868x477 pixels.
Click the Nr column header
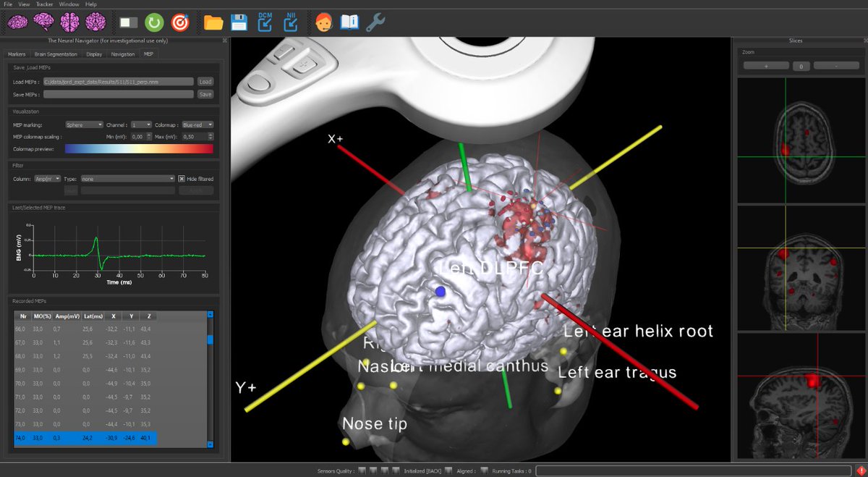24,316
